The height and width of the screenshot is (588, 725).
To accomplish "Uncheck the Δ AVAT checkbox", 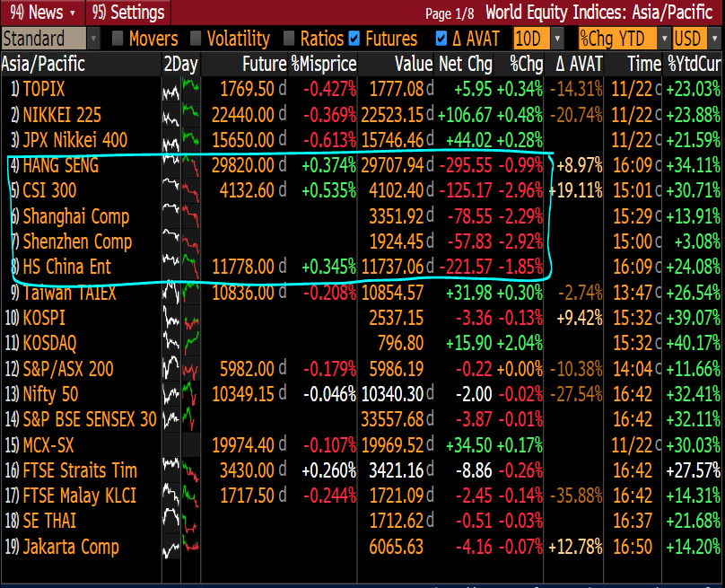I will click(x=441, y=39).
